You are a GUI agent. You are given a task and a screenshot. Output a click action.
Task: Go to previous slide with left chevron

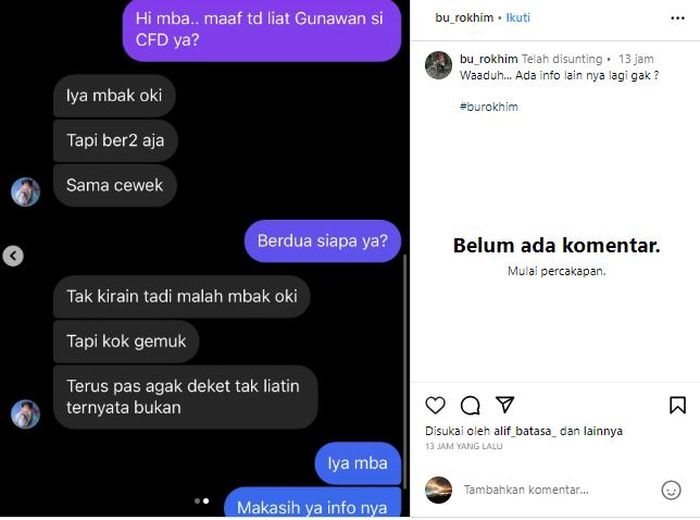click(x=13, y=256)
